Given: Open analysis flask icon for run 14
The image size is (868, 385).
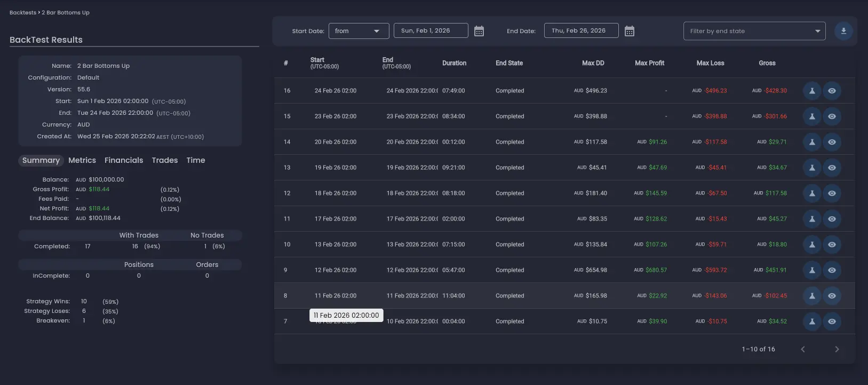Looking at the screenshot, I should tap(812, 142).
